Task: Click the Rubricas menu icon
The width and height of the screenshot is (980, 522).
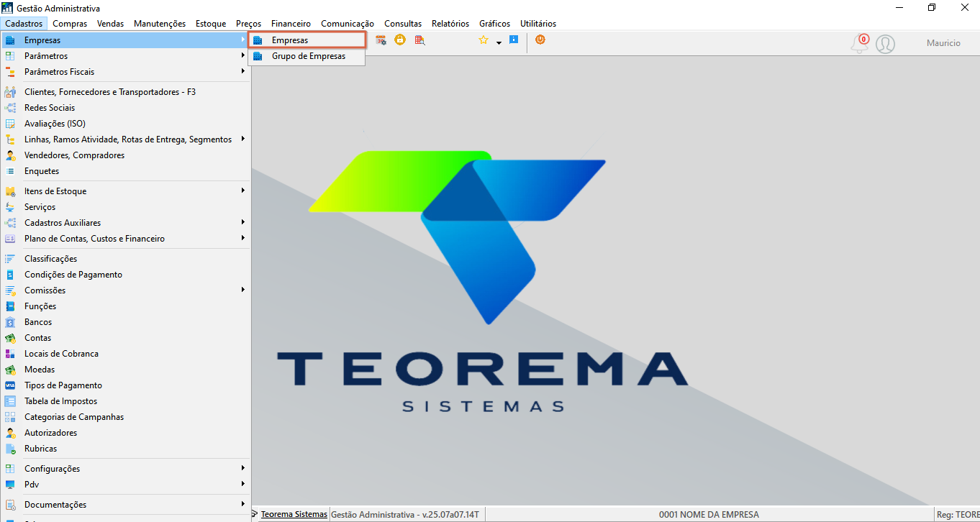Action: (10, 449)
